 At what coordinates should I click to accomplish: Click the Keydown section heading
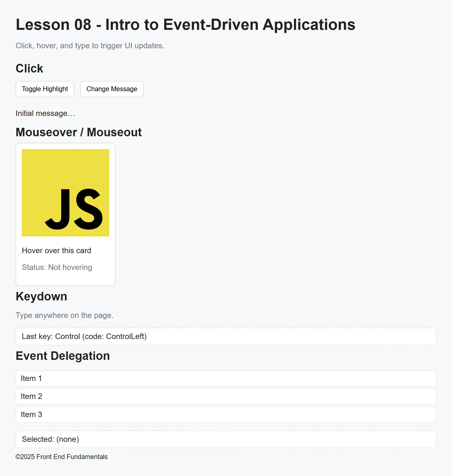coord(41,296)
